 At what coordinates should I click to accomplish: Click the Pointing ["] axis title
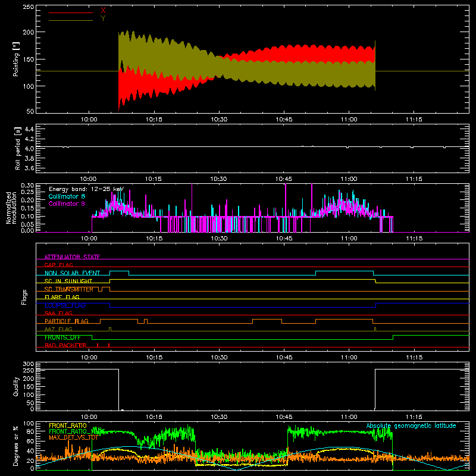coord(16,59)
